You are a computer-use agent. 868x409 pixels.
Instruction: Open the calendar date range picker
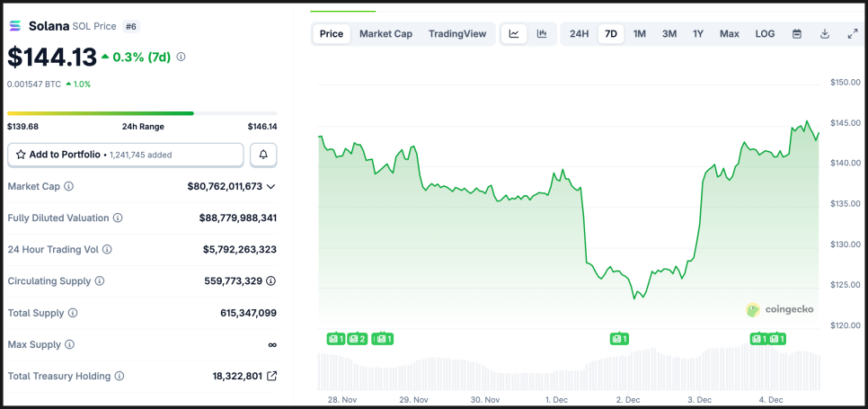(797, 34)
